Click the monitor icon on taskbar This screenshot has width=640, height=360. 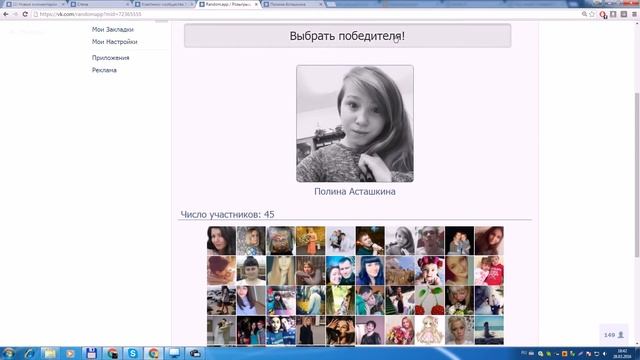[x=174, y=353]
